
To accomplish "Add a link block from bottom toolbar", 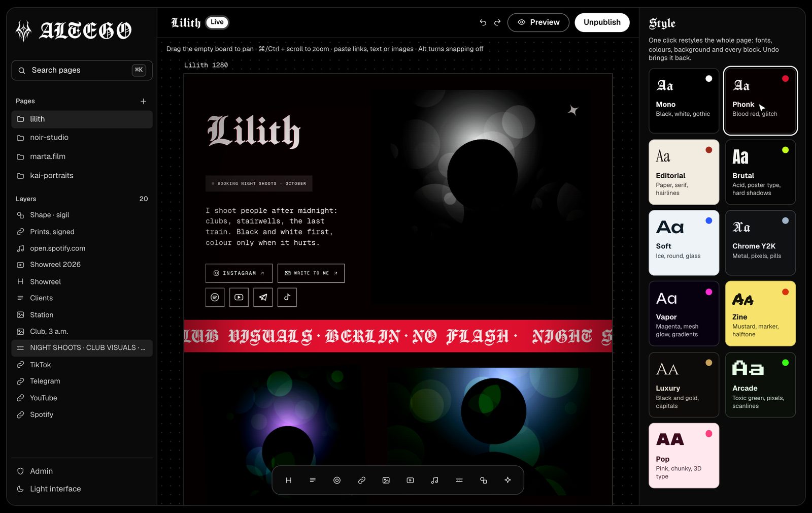I will coord(361,480).
